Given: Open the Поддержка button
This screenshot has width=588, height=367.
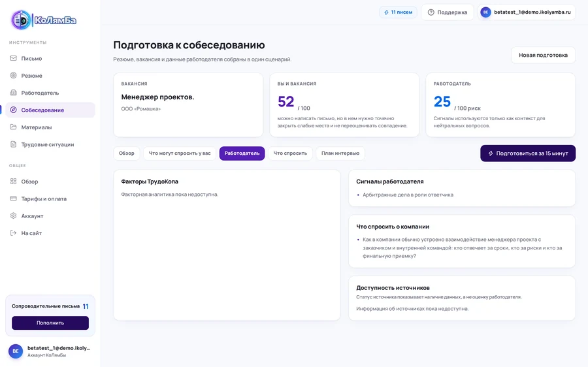Looking at the screenshot, I should [x=448, y=12].
